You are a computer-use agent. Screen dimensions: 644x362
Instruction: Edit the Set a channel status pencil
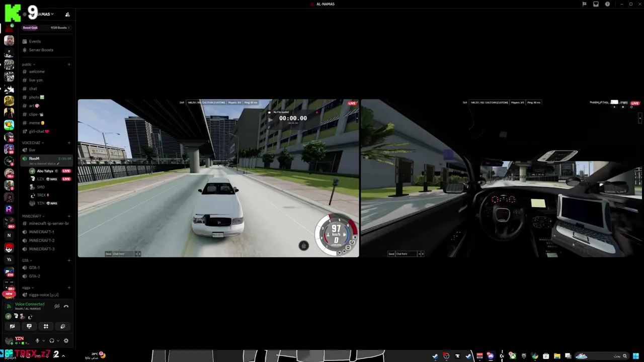[x=58, y=164]
